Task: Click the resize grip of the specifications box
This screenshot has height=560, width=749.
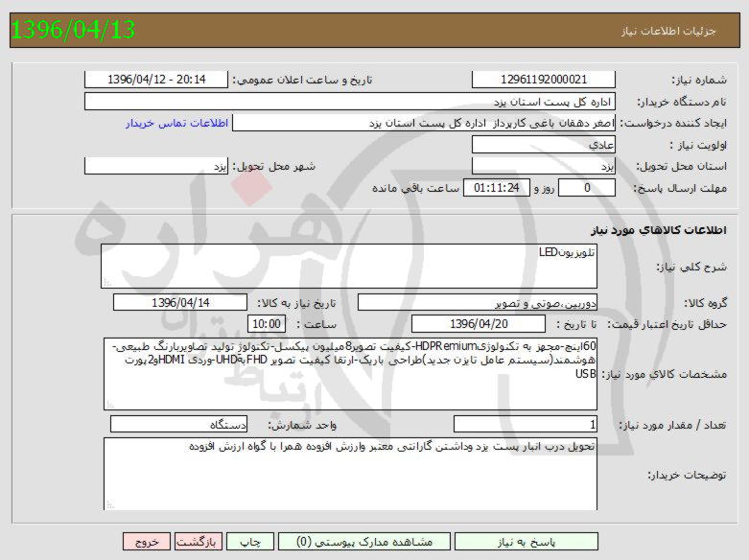Action: tap(110, 405)
